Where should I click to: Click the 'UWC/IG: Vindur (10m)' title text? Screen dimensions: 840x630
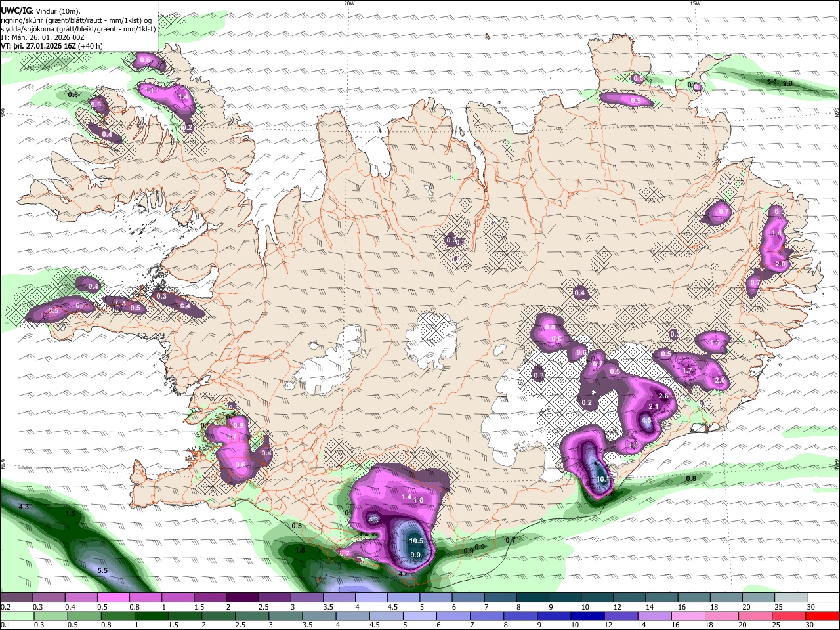pyautogui.click(x=41, y=10)
